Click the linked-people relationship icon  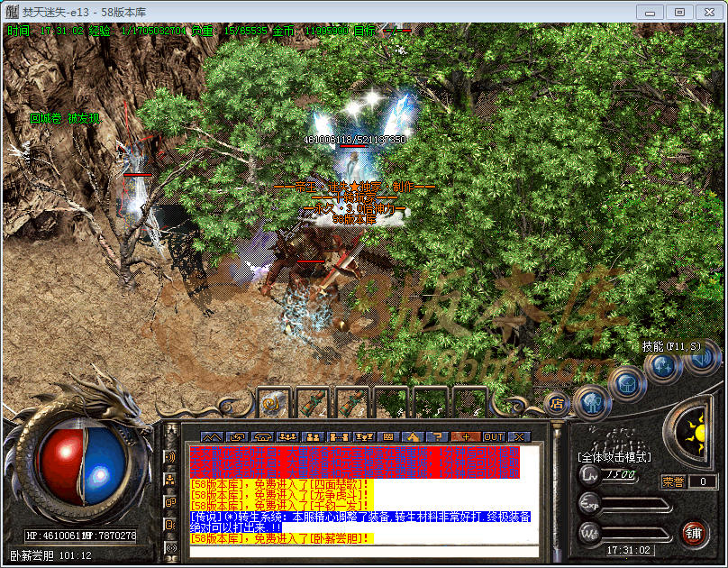[x=338, y=437]
